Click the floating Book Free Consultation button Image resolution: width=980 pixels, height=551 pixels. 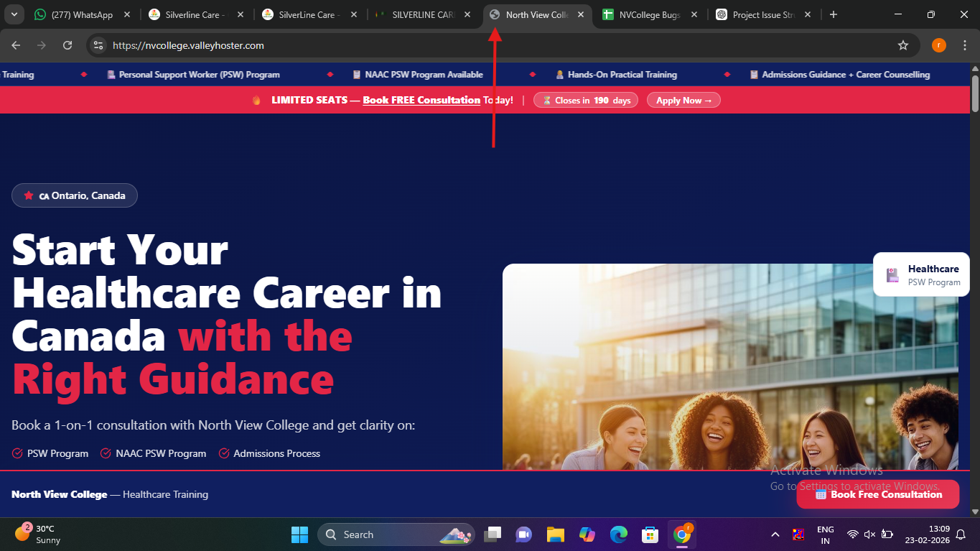coord(878,494)
